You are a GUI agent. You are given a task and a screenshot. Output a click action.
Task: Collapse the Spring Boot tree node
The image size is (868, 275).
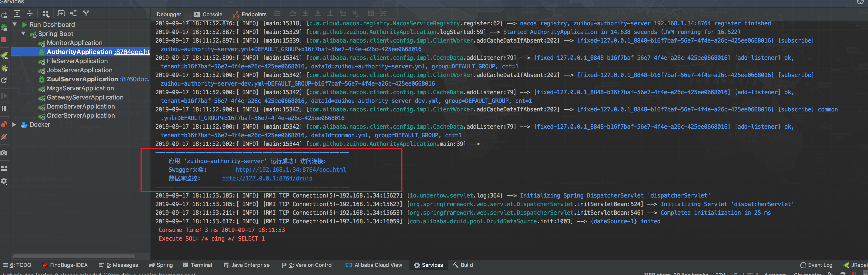(x=23, y=34)
